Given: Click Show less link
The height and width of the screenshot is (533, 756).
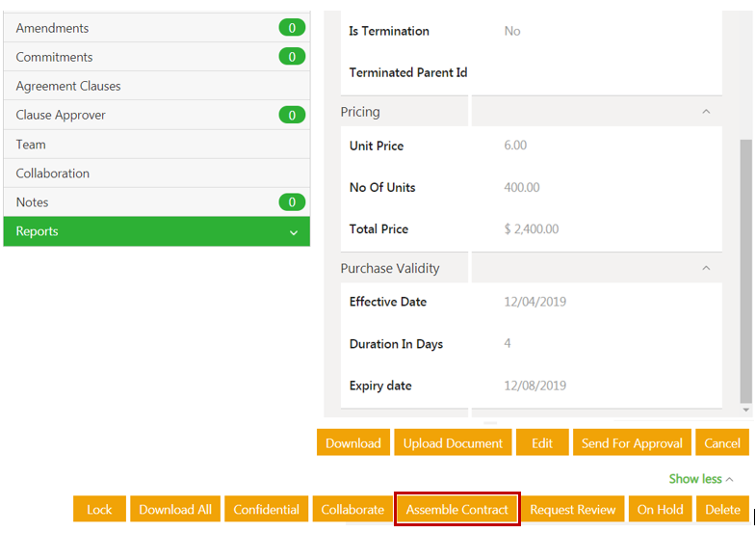Looking at the screenshot, I should 701,479.
